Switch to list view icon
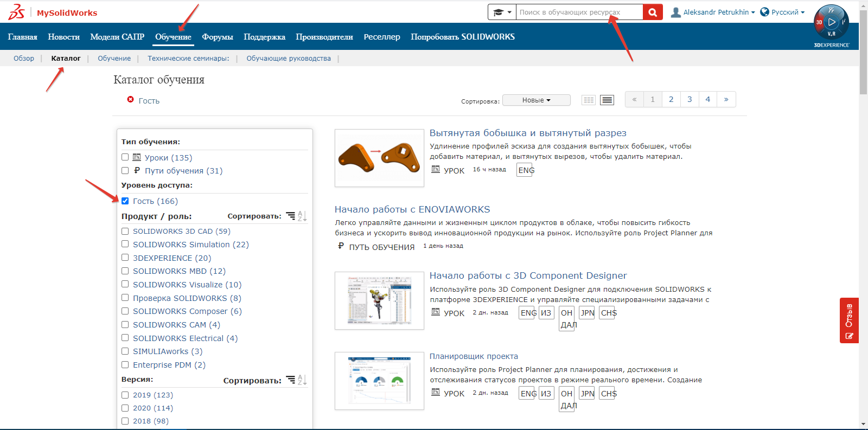Screen dimensions: 868x430 coord(607,100)
